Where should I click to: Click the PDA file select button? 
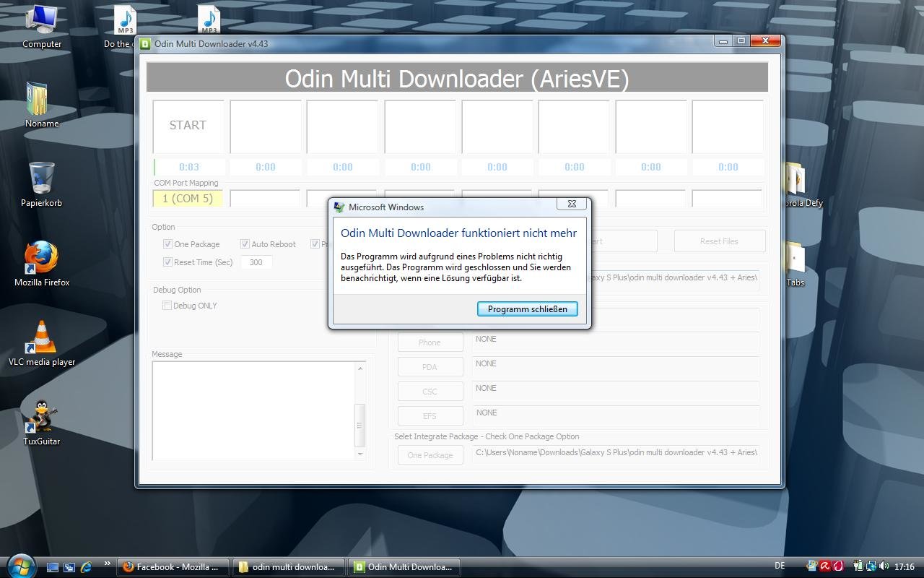coord(430,367)
